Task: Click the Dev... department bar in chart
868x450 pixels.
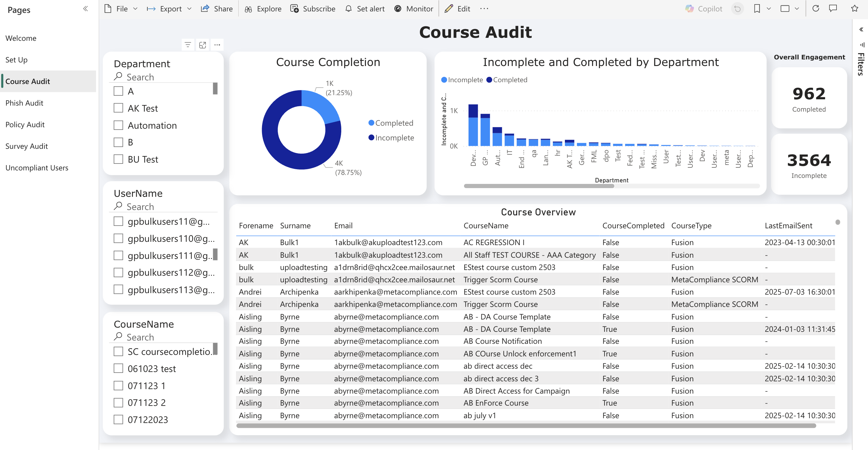Action: (473, 125)
